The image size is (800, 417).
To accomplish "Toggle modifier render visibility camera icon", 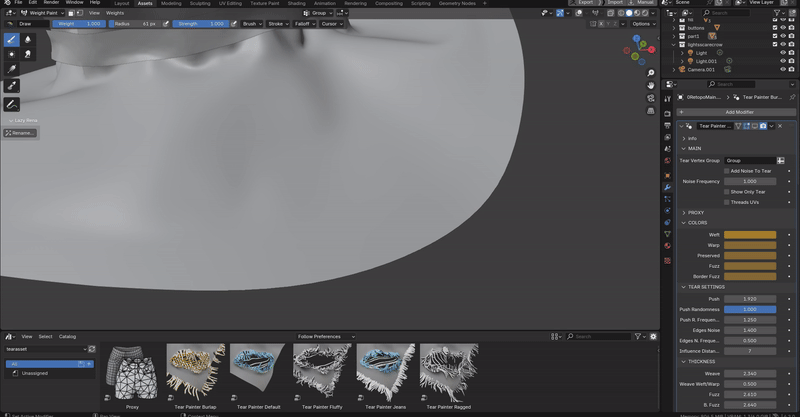I will [763, 126].
